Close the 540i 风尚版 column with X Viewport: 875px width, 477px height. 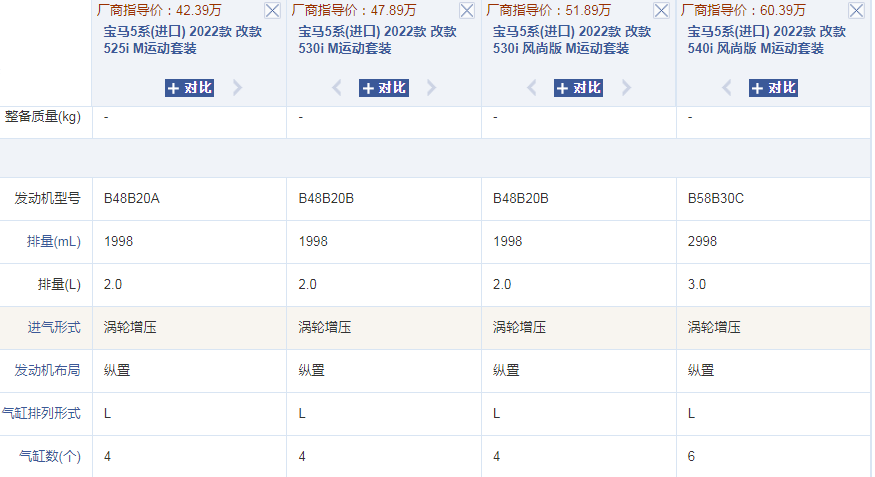856,11
